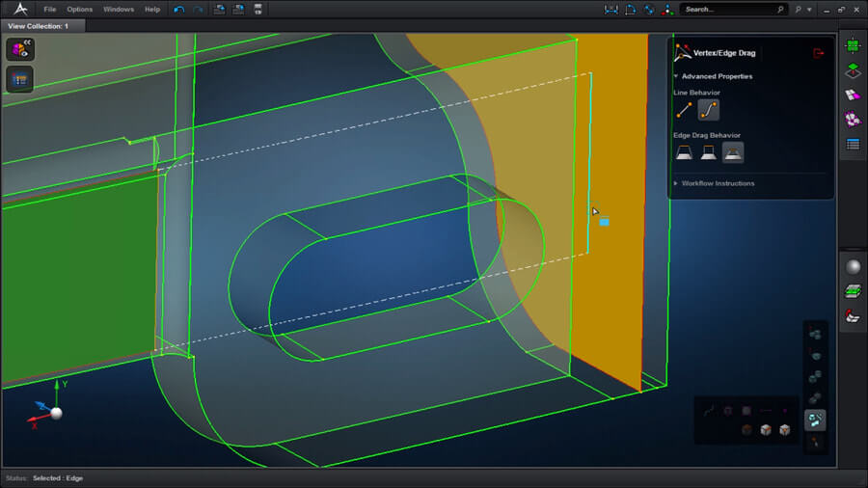Click the green grid icon in right sidebar
This screenshot has height=488, width=868.
pyautogui.click(x=853, y=45)
